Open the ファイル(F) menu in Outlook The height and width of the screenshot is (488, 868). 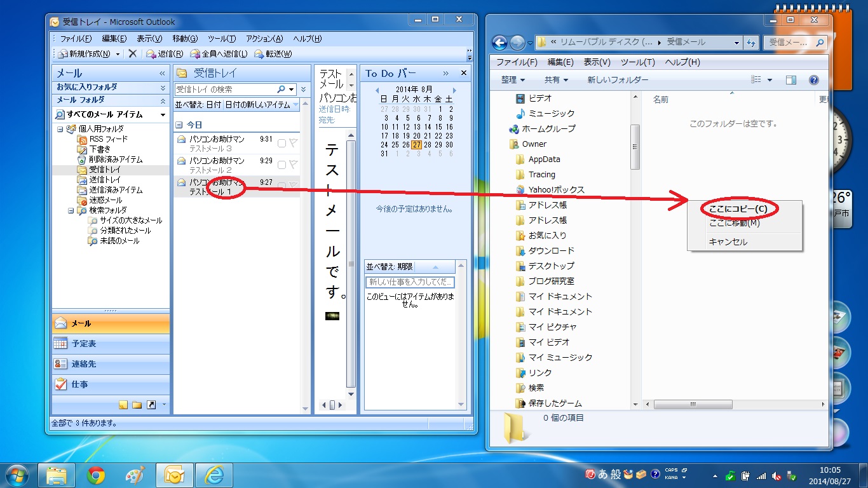coord(76,39)
